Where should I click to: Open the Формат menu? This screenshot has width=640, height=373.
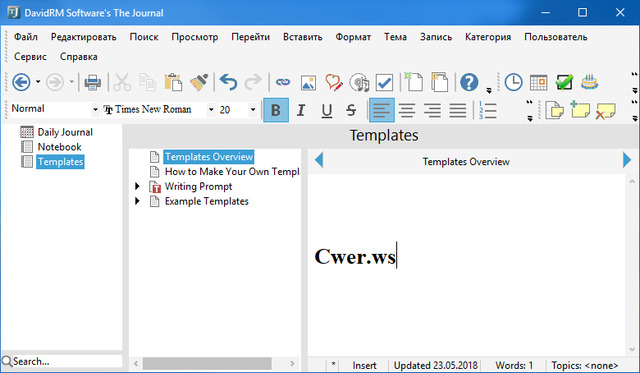(353, 37)
